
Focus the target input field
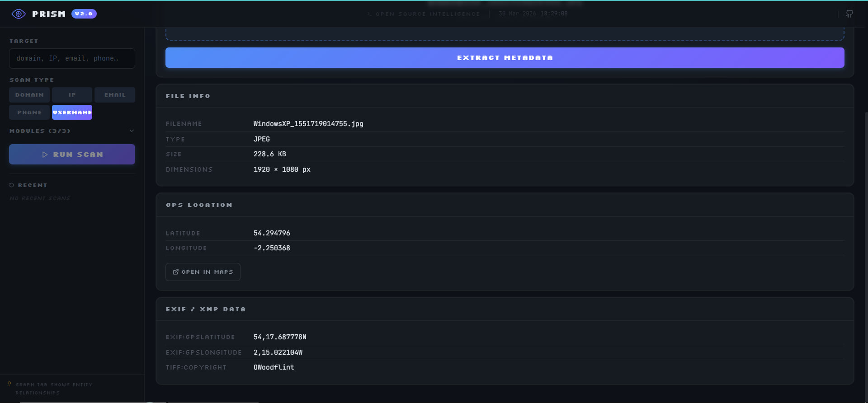[x=72, y=59]
